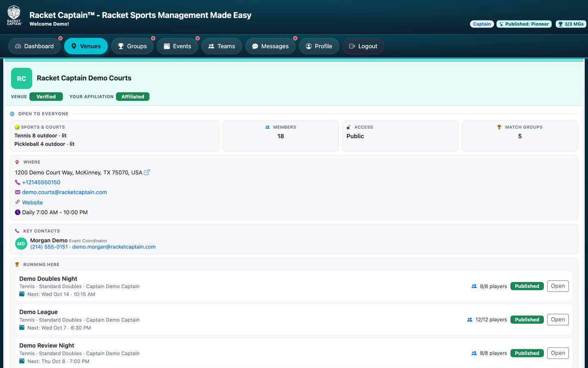The image size is (588, 368).
Task: Click the 3/3 MGs badge
Action: point(571,24)
